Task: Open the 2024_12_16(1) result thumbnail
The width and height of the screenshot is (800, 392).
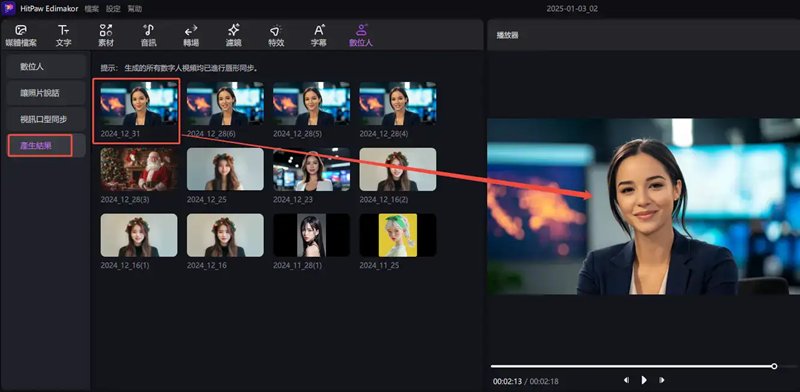Action: [139, 235]
